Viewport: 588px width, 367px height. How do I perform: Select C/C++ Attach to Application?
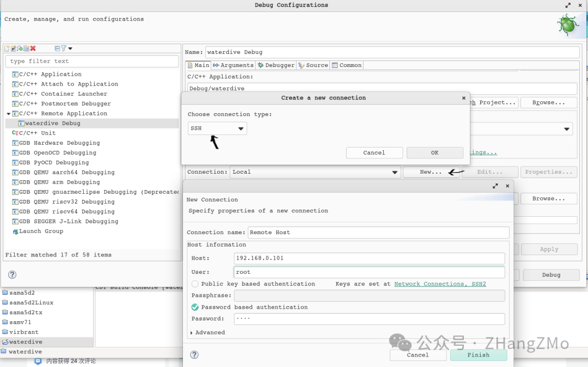65,84
